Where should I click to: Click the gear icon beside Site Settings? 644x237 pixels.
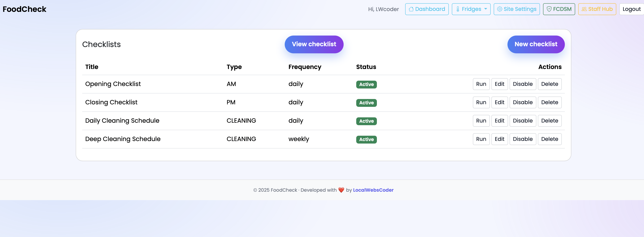[500, 9]
